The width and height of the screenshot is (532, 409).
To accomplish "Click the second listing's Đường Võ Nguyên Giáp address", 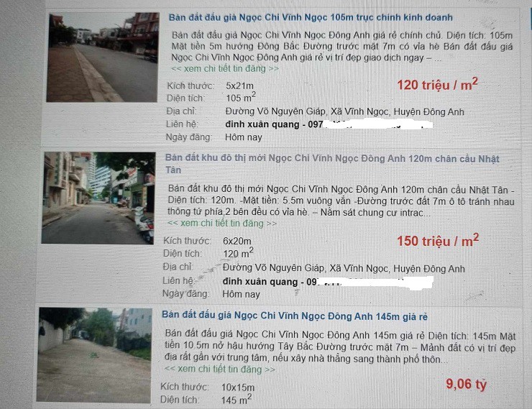I will (344, 268).
